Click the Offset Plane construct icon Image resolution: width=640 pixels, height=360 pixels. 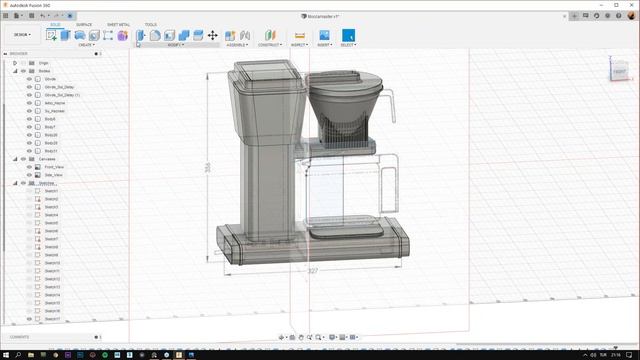point(270,36)
